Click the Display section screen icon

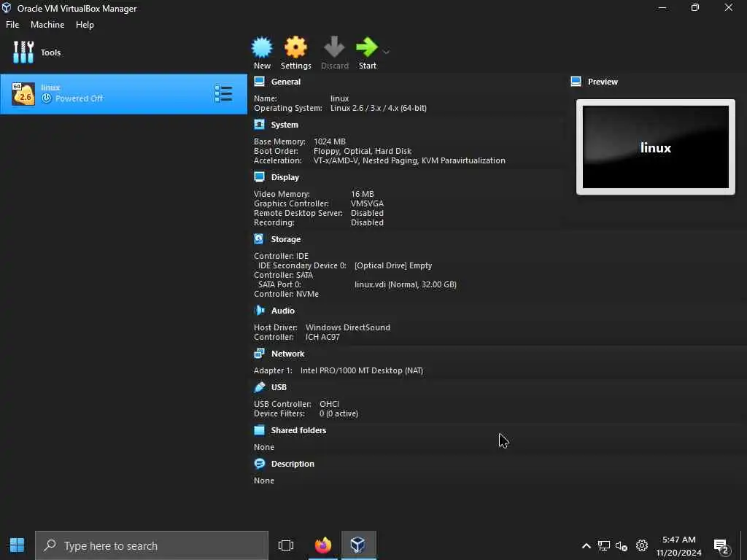259,177
